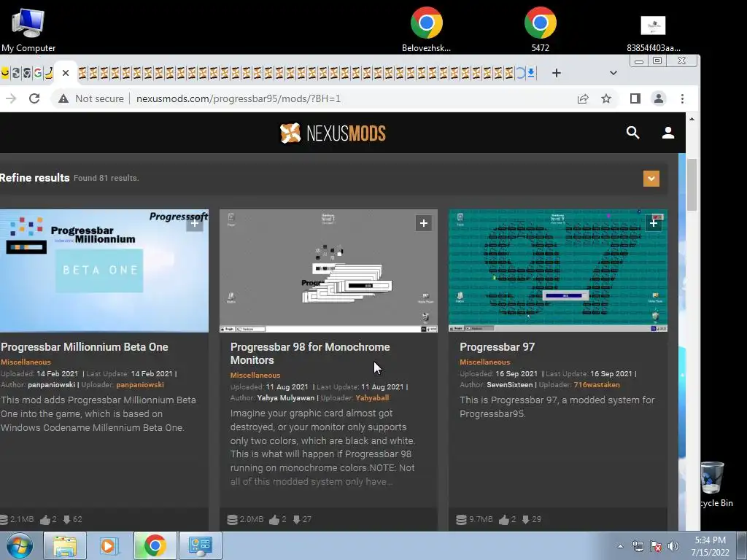The width and height of the screenshot is (747, 560).
Task: Open Belovezhsk Chrome desktop shortcut
Action: pyautogui.click(x=426, y=29)
